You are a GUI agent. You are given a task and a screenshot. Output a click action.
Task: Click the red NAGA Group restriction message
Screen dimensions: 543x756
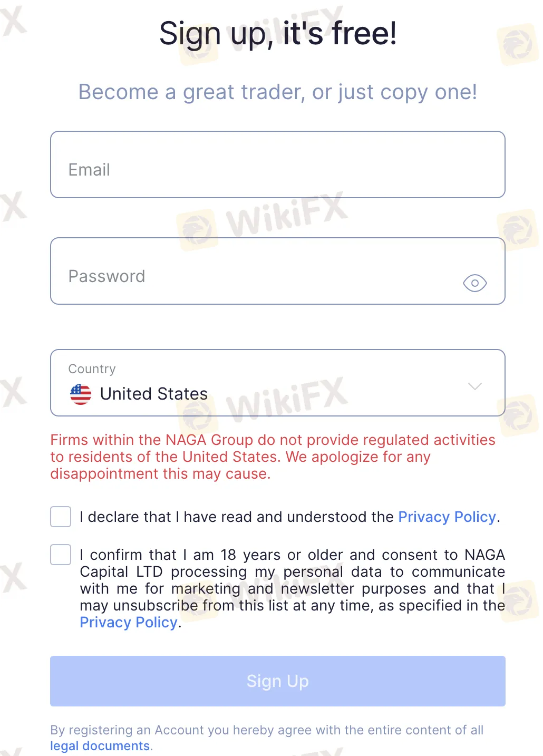[273, 457]
